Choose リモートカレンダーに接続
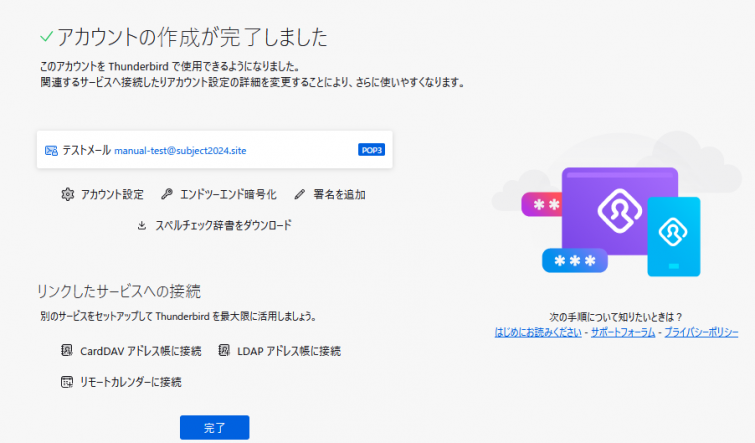Viewport: 755px width, 443px height. (x=130, y=382)
